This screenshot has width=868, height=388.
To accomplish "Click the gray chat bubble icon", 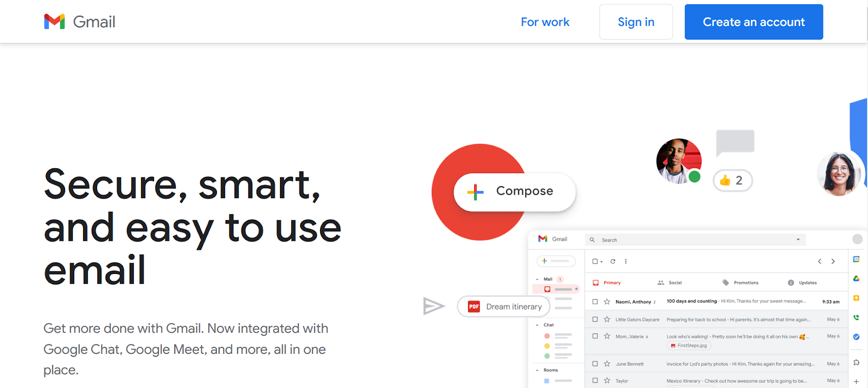I will coord(735,143).
